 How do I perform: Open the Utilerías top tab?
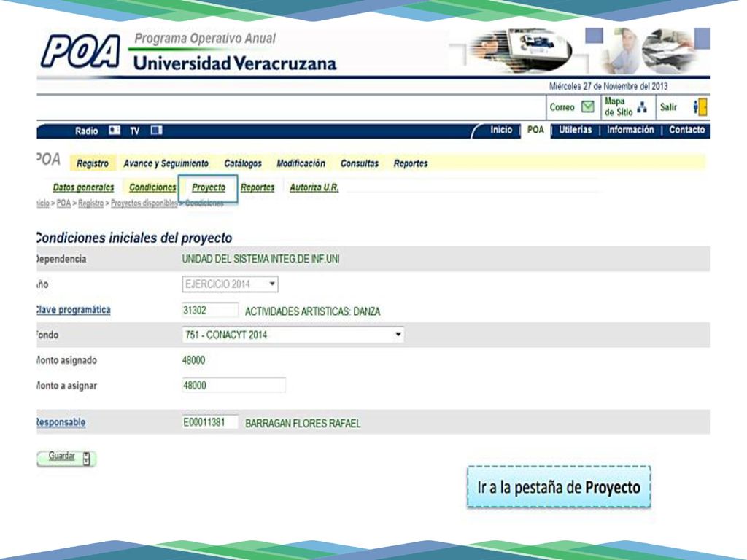point(575,130)
